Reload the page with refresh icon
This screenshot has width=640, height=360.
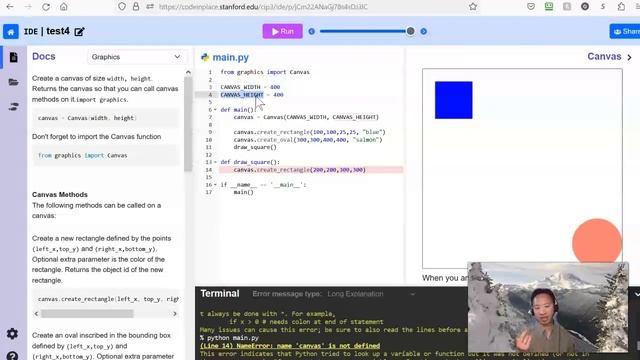click(46, 7)
